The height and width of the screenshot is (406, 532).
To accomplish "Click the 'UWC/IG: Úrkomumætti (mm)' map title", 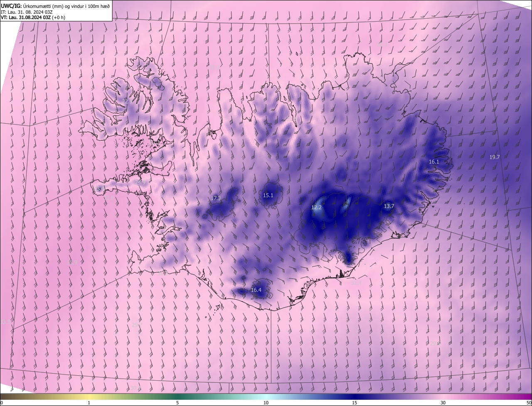I will (55, 5).
